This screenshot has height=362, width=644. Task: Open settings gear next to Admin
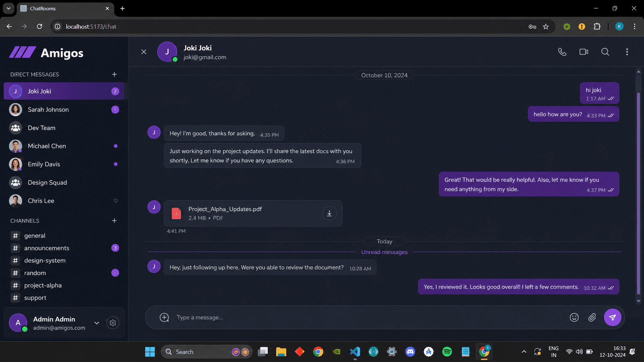point(113,323)
